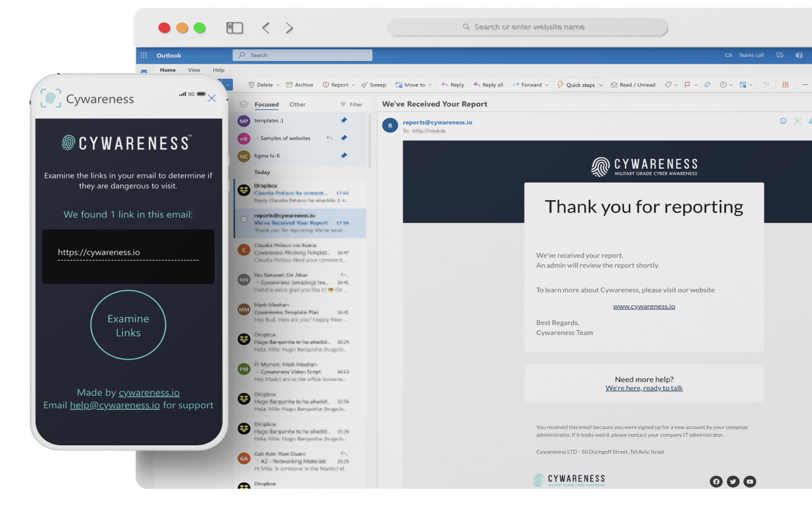Toggle the select all messages circle
Image resolution: width=812 pixels, height=527 pixels.
[243, 104]
